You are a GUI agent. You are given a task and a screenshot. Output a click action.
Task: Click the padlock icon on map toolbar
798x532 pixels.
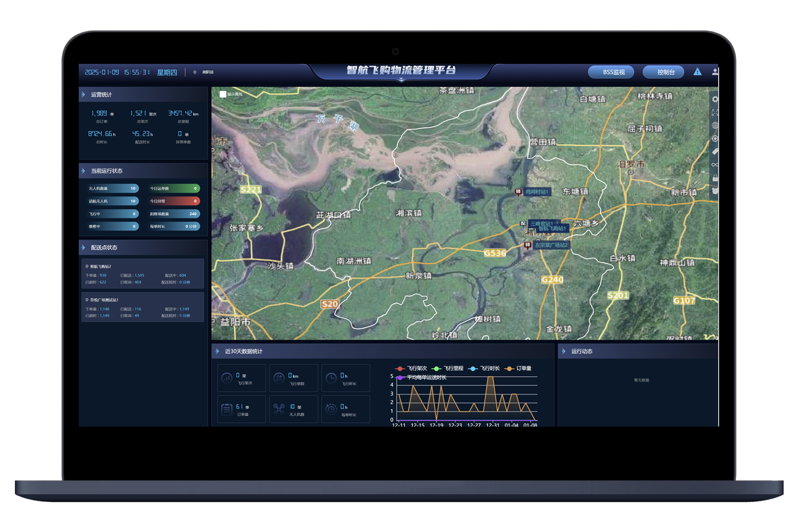(x=714, y=178)
